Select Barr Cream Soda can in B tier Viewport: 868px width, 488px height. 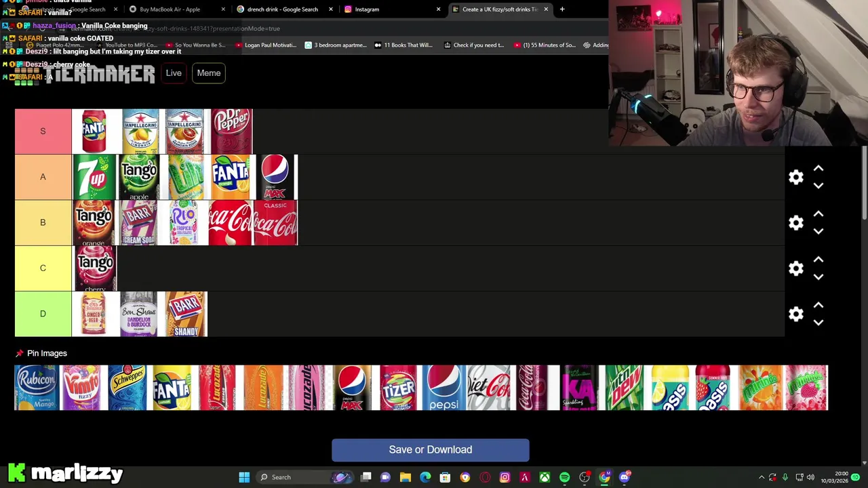pos(139,222)
